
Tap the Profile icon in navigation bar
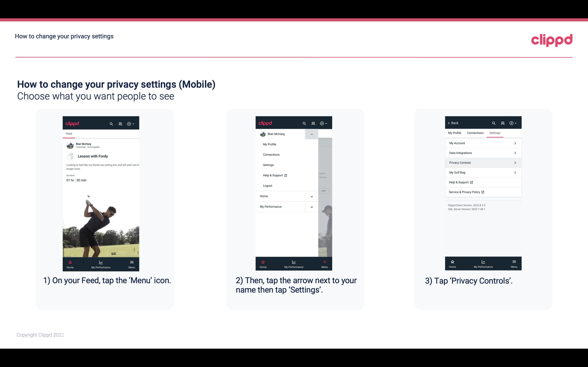(121, 123)
